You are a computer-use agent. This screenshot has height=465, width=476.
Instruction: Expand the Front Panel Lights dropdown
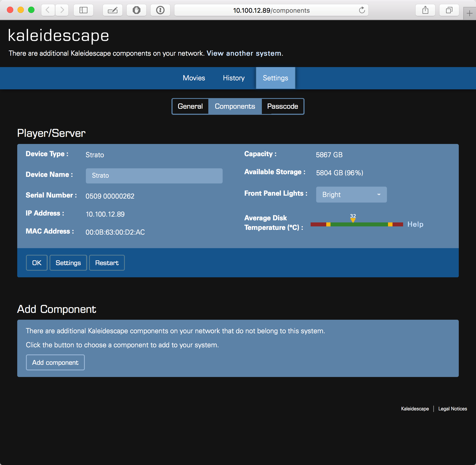tap(351, 195)
